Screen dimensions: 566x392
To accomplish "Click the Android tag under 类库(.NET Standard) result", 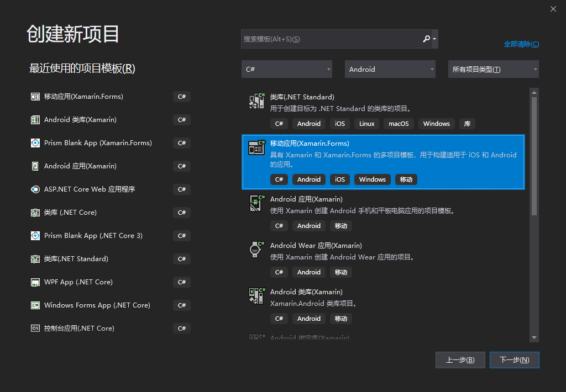I will click(308, 124).
